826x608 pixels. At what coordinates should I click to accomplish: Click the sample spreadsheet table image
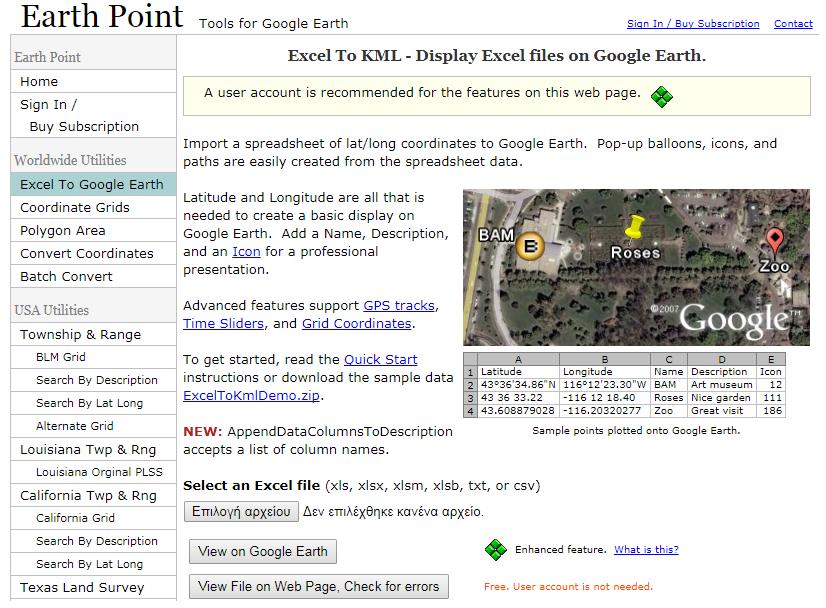point(624,385)
